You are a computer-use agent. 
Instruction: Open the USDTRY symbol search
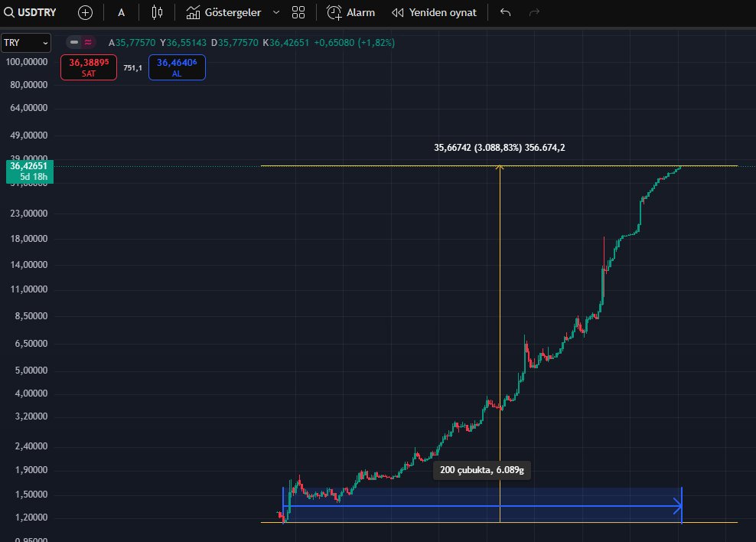[30, 12]
